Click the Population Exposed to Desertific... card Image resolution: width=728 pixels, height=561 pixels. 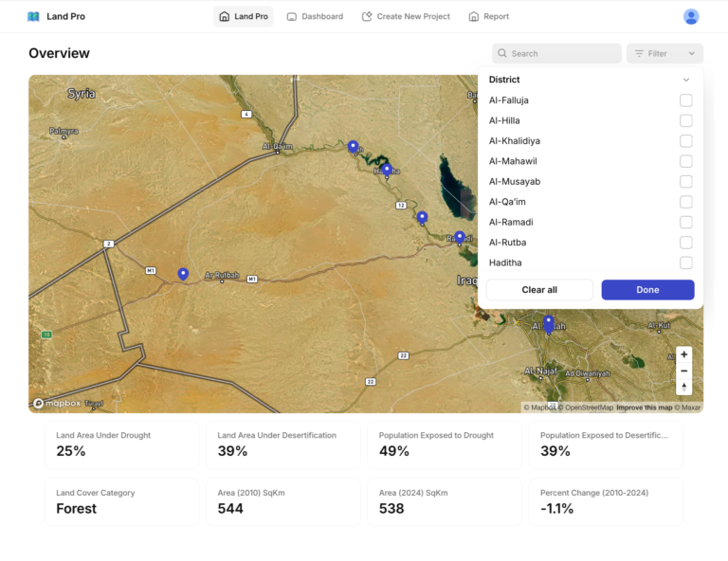606,444
